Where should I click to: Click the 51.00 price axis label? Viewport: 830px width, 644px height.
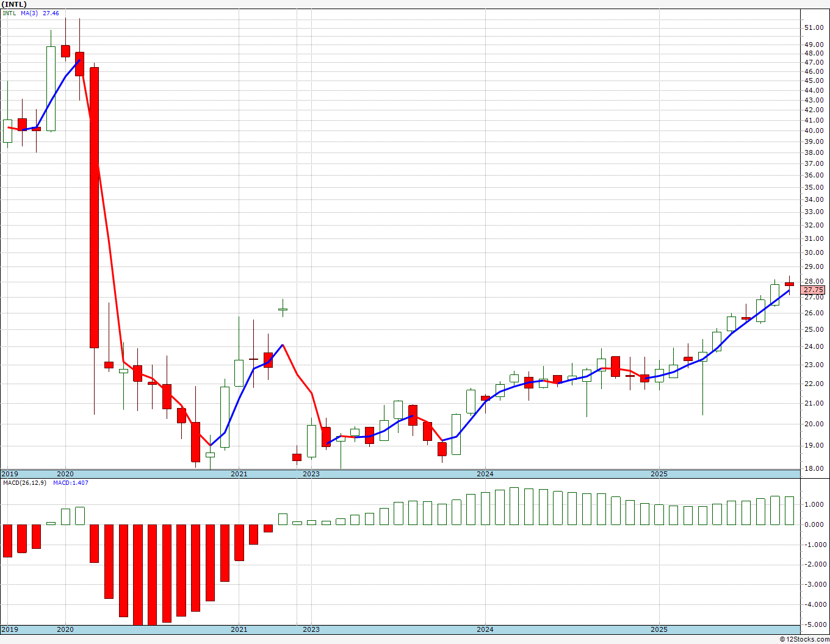814,27
